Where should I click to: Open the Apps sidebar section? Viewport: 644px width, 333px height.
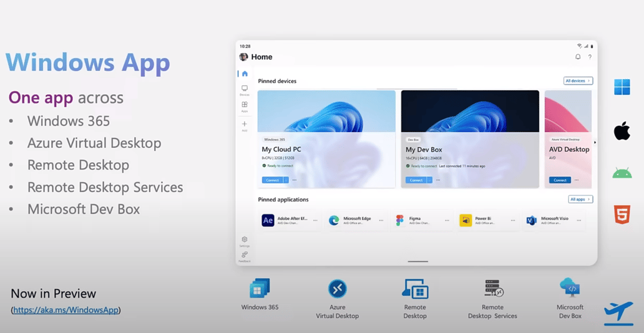click(x=245, y=107)
